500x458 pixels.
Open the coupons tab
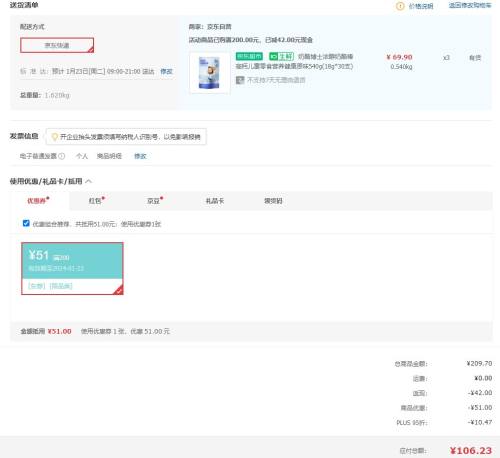(38, 201)
